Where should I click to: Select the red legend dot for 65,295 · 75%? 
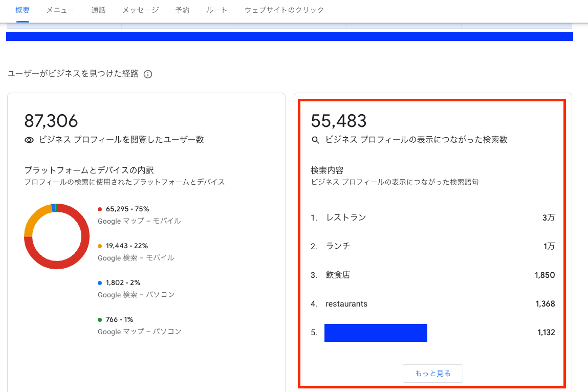[x=100, y=209]
